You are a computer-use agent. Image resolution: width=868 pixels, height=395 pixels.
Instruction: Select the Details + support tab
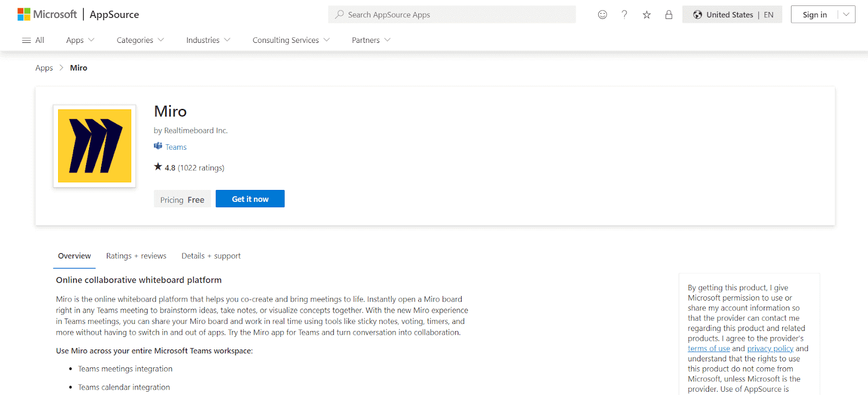pyautogui.click(x=211, y=256)
